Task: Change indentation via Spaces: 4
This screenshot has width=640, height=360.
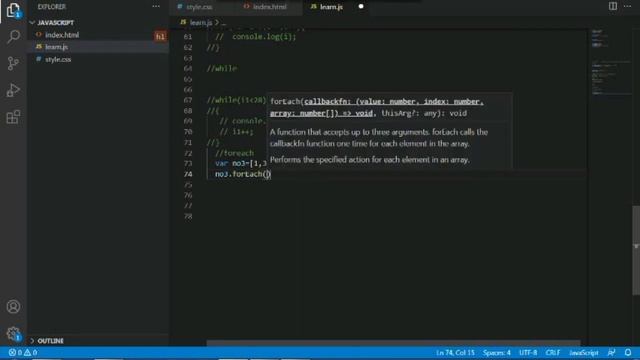Action: pyautogui.click(x=497, y=352)
